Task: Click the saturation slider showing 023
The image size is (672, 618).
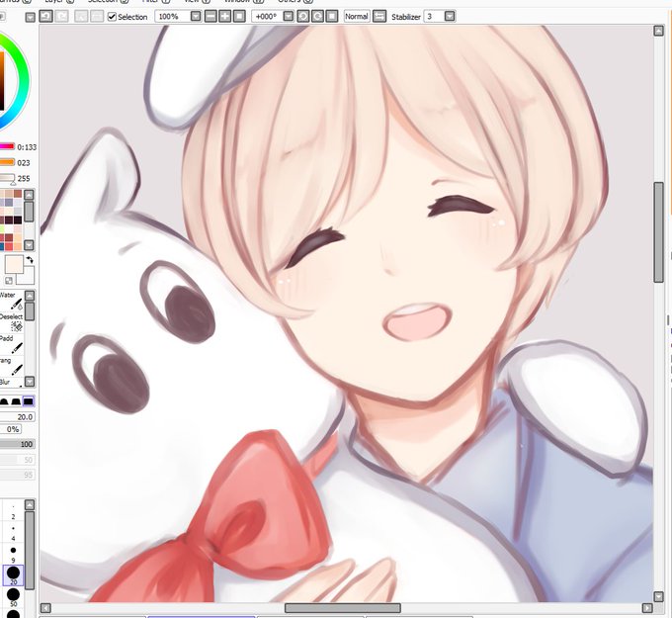Action: click(x=7, y=162)
